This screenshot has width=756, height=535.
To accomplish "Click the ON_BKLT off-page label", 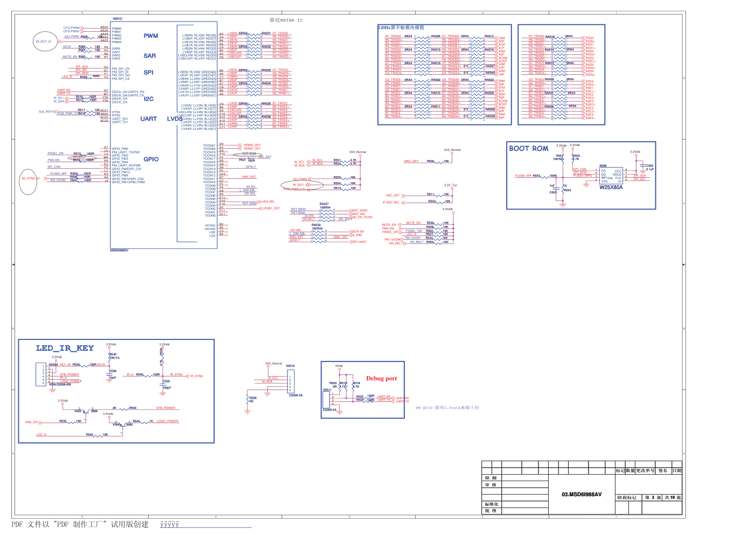I will tap(396, 244).
